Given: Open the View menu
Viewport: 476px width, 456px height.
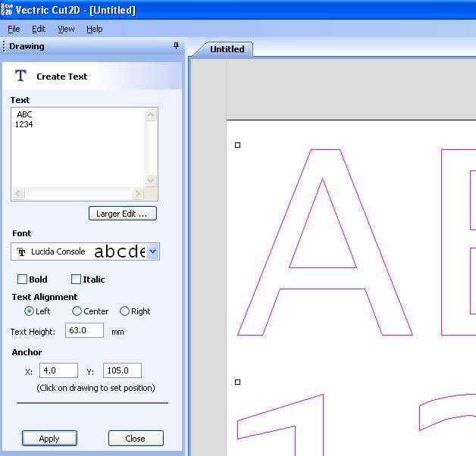Looking at the screenshot, I should (66, 29).
